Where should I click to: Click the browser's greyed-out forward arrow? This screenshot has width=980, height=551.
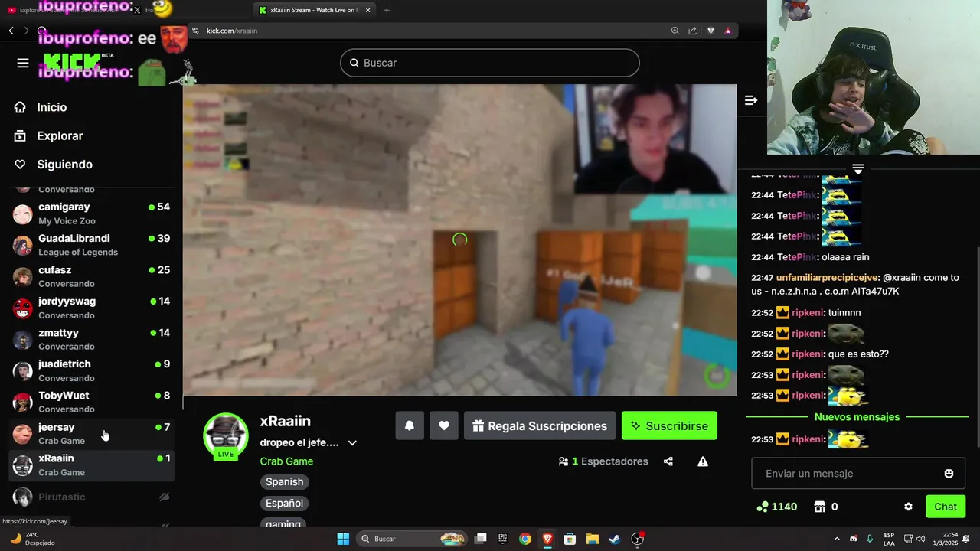[26, 31]
